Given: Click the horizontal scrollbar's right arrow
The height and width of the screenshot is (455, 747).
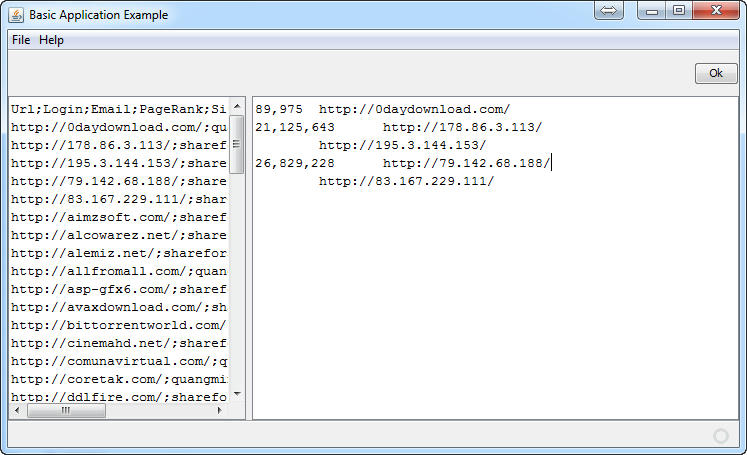Looking at the screenshot, I should pyautogui.click(x=221, y=410).
